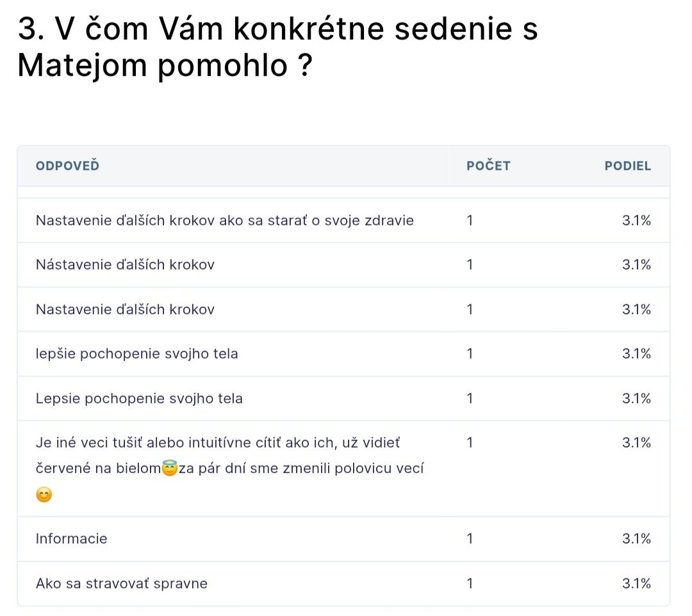Select lowercase "lepšie pochopenie svojho tela" answer

click(x=136, y=353)
